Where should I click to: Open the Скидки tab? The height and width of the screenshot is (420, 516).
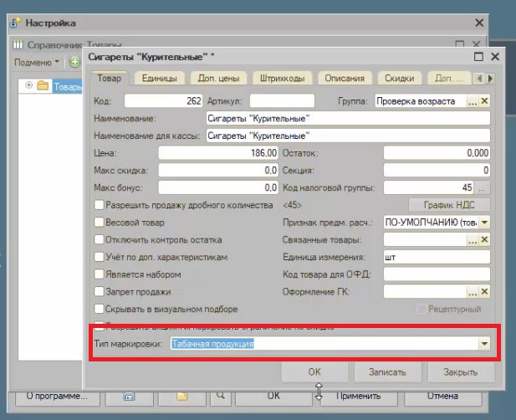pos(400,79)
